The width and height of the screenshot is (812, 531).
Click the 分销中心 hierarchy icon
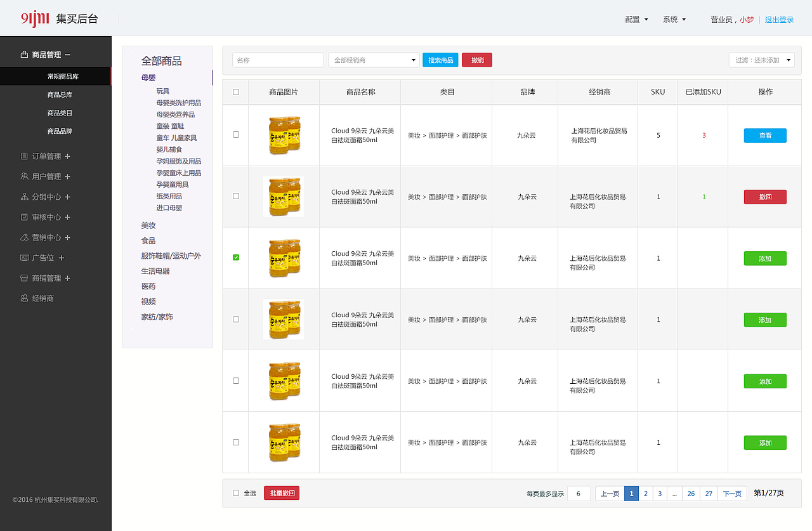[24, 197]
